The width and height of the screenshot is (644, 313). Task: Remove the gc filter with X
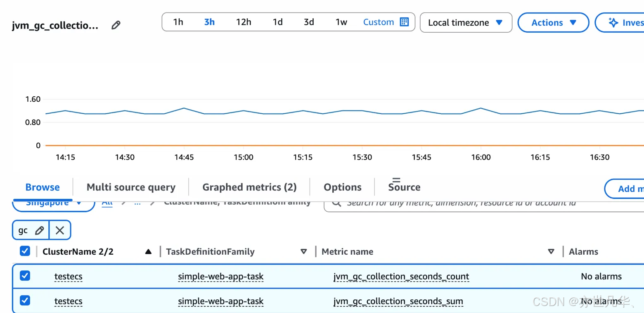pos(60,230)
